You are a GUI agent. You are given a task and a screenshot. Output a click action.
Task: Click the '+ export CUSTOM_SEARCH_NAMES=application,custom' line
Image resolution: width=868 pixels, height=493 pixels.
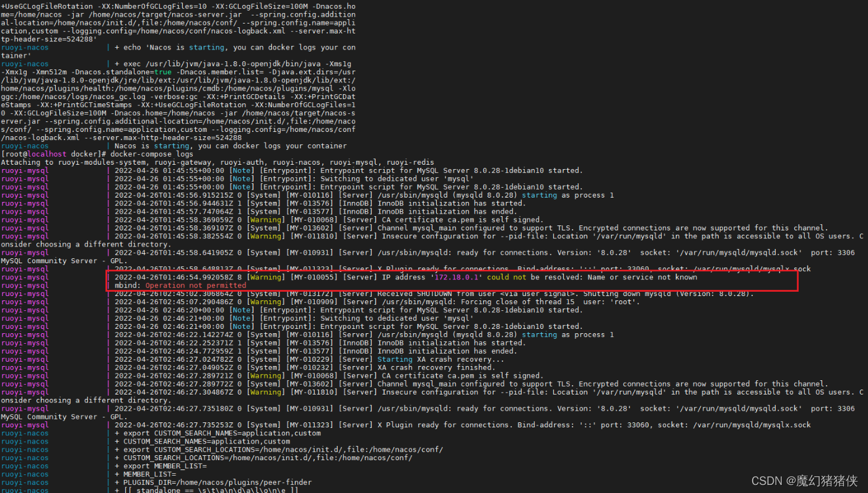pos(218,433)
